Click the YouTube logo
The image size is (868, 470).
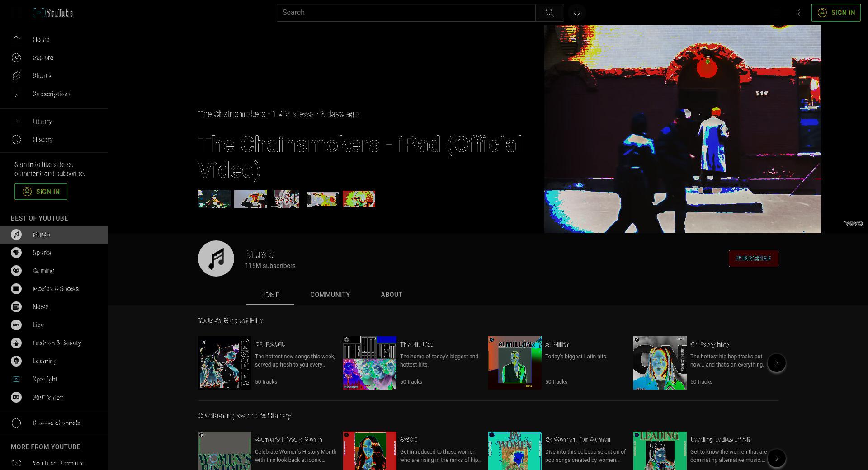tap(53, 13)
